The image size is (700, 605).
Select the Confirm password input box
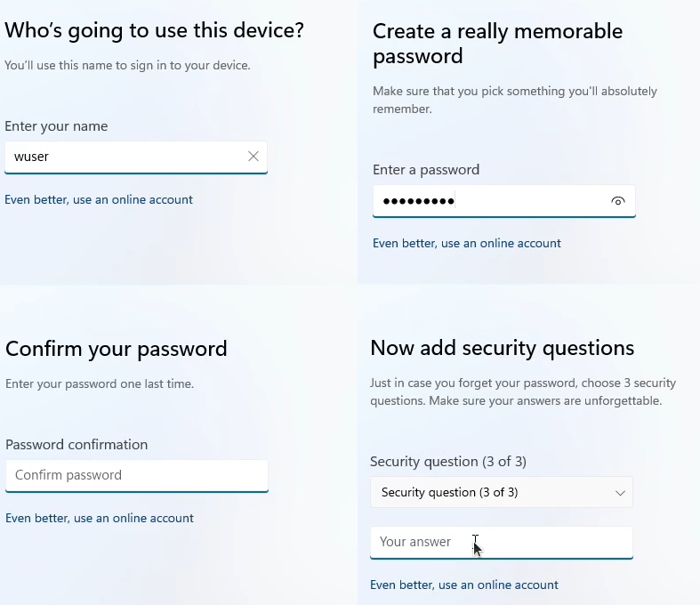click(x=136, y=475)
